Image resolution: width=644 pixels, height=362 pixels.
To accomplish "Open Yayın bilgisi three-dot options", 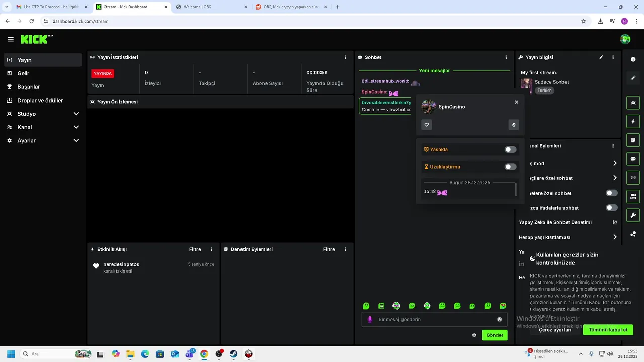I will 613,57.
